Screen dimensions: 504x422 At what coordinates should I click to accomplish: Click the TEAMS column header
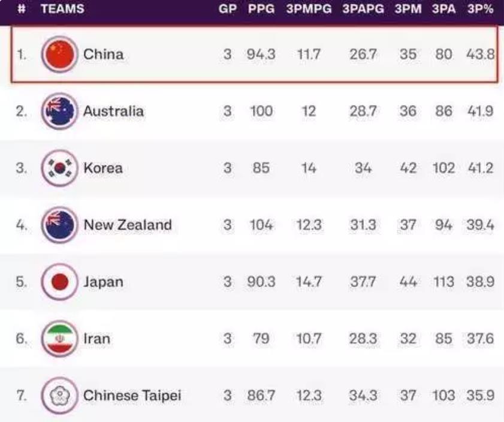(x=62, y=8)
